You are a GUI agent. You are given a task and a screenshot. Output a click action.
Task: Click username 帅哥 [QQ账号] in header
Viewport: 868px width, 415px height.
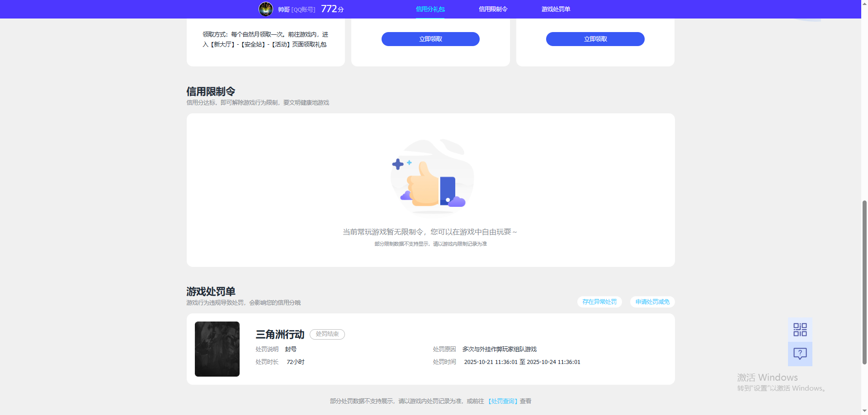tap(297, 9)
